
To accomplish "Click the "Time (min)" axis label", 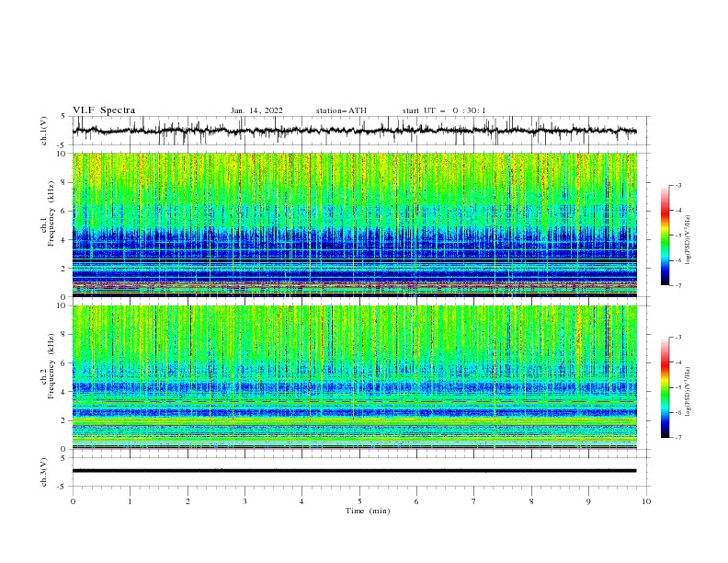I will coord(368,511).
